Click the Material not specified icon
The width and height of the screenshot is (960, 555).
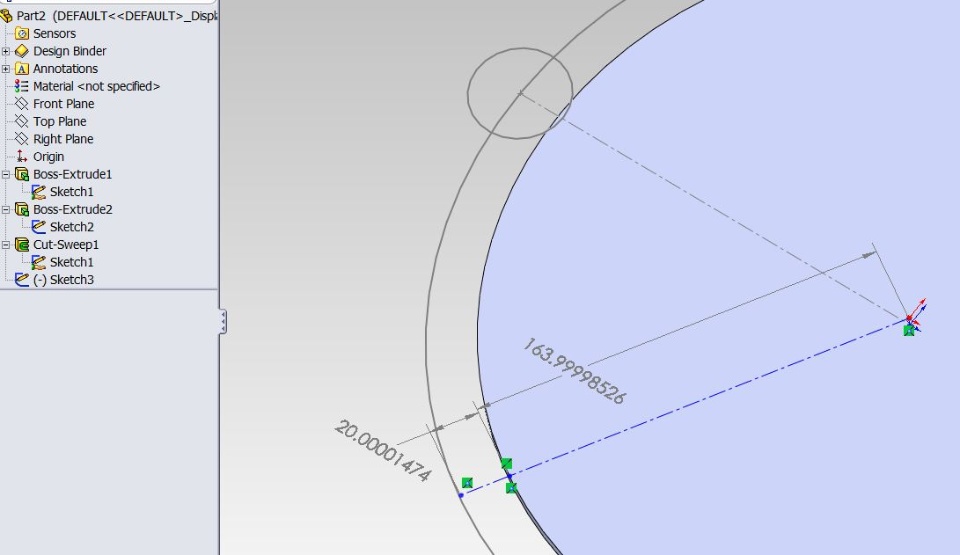coord(22,86)
